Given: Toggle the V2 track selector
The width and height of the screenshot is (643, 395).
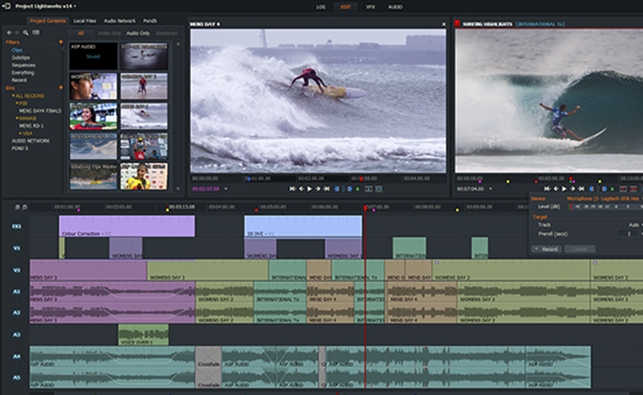Looking at the screenshot, I should 16,270.
